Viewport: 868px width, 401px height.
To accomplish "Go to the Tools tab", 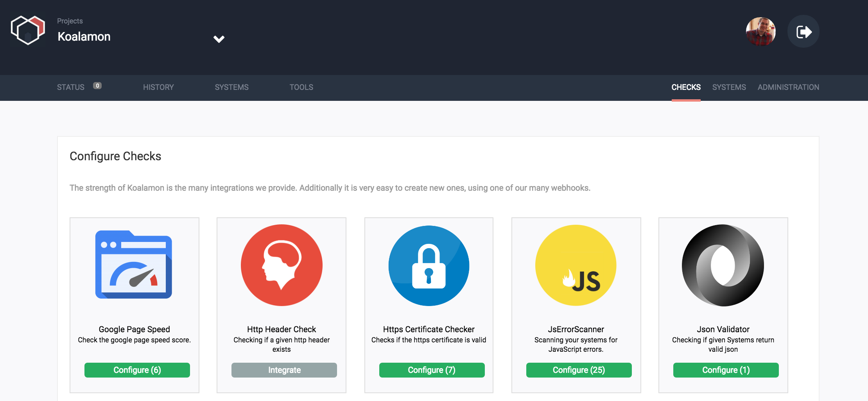I will (x=301, y=87).
